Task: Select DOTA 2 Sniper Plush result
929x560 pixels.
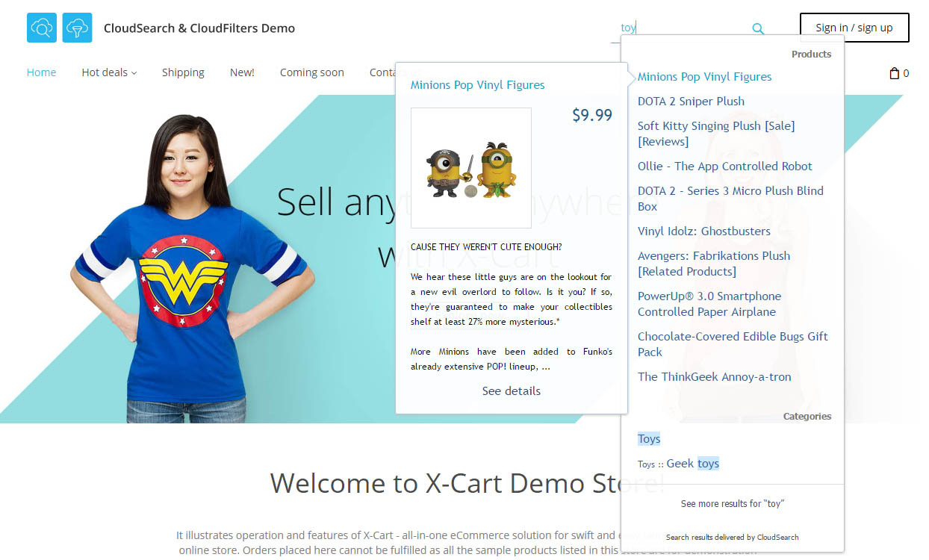Action: [x=689, y=101]
